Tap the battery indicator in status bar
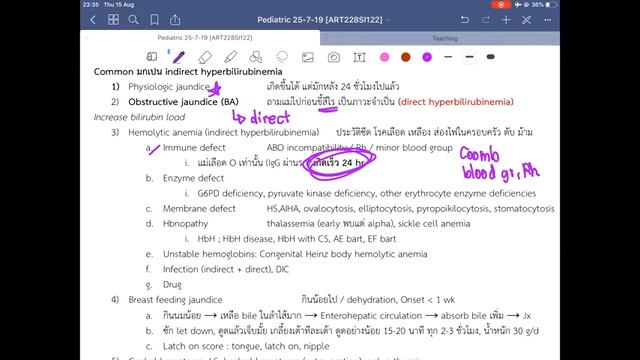This screenshot has height=360, width=640. pyautogui.click(x=551, y=4)
